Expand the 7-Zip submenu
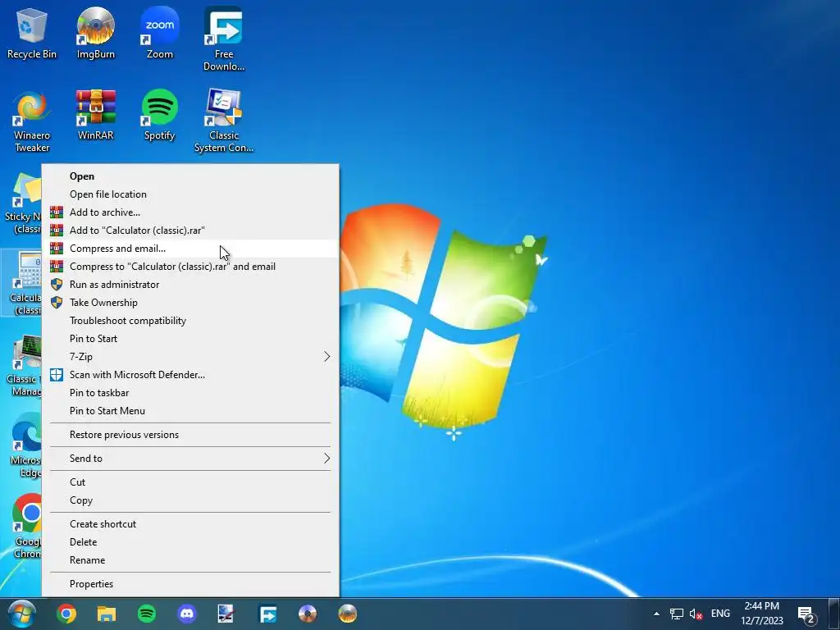The height and width of the screenshot is (630, 840). pyautogui.click(x=190, y=357)
